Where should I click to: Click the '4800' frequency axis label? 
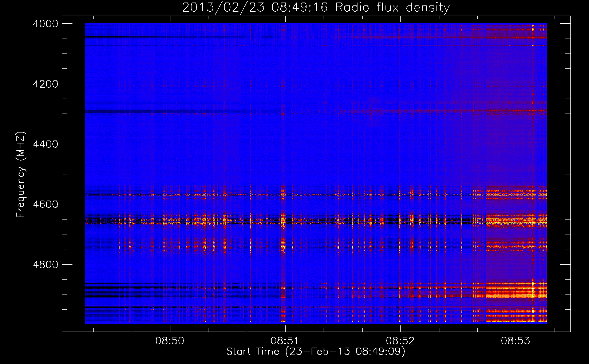tap(46, 265)
